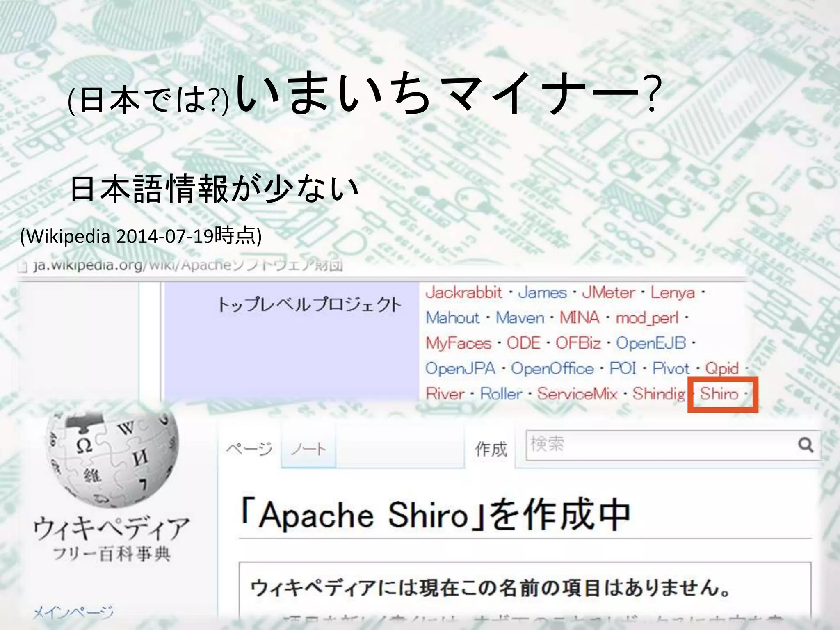Switch to the ノート tab
This screenshot has width=840, height=630.
[308, 449]
